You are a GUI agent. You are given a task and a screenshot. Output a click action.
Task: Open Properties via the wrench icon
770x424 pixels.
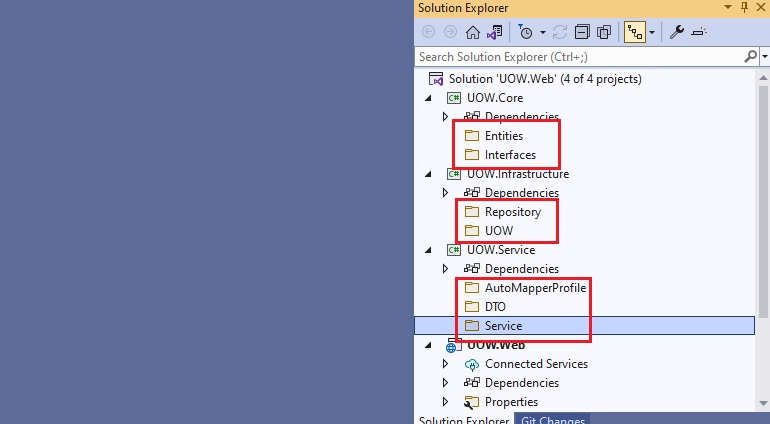coord(677,32)
